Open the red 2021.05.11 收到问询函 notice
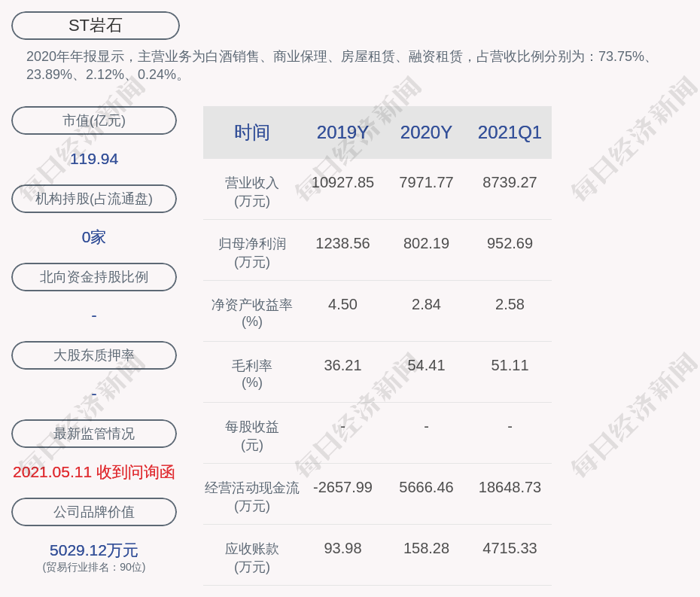The width and height of the screenshot is (700, 597). pos(94,472)
